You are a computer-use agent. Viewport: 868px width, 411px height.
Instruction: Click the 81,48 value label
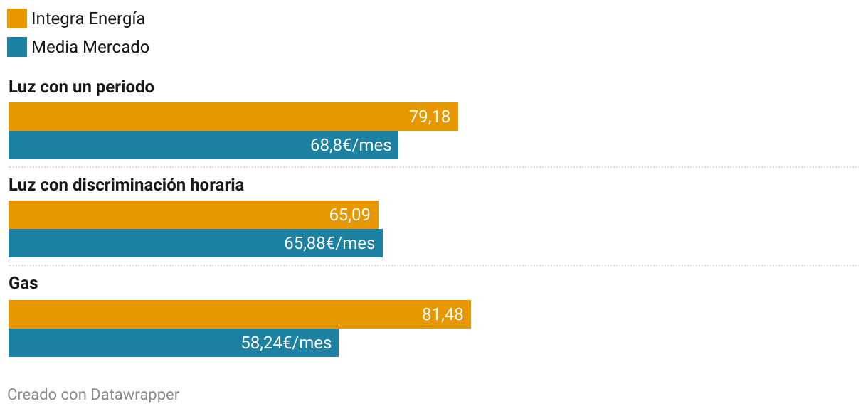point(443,314)
